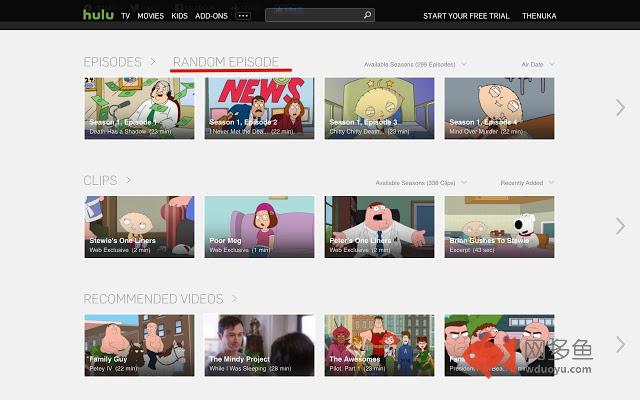Expand Available Seasons dropdown for episodes
640x400 pixels.
tap(415, 64)
